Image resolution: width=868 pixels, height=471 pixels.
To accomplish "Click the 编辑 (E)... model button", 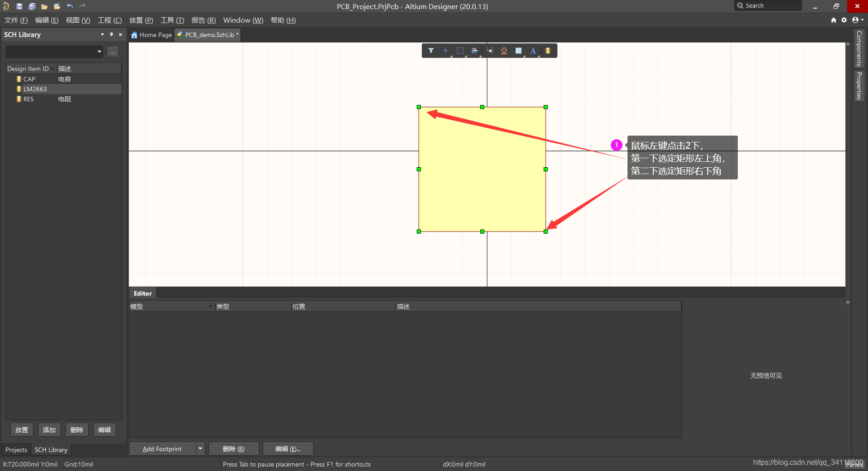I will (x=288, y=448).
